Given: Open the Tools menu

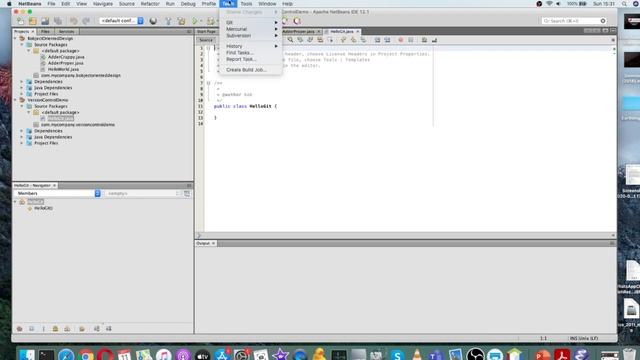Looking at the screenshot, I should (246, 4).
